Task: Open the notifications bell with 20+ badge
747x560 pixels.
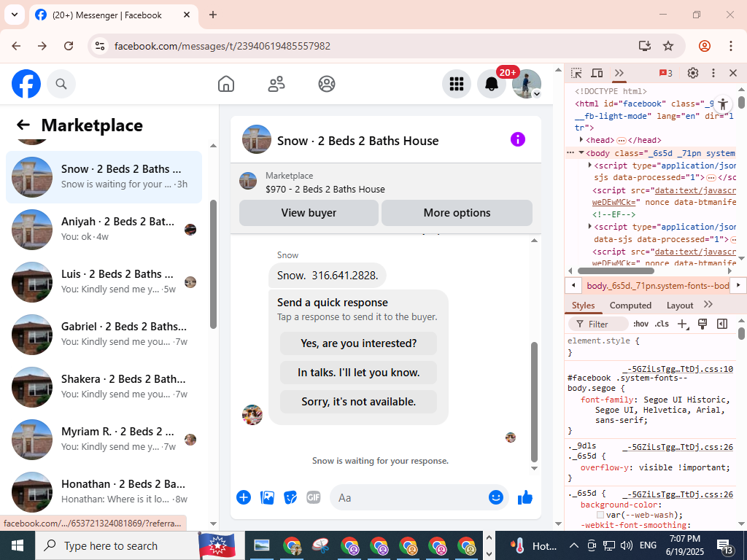Action: pos(492,84)
